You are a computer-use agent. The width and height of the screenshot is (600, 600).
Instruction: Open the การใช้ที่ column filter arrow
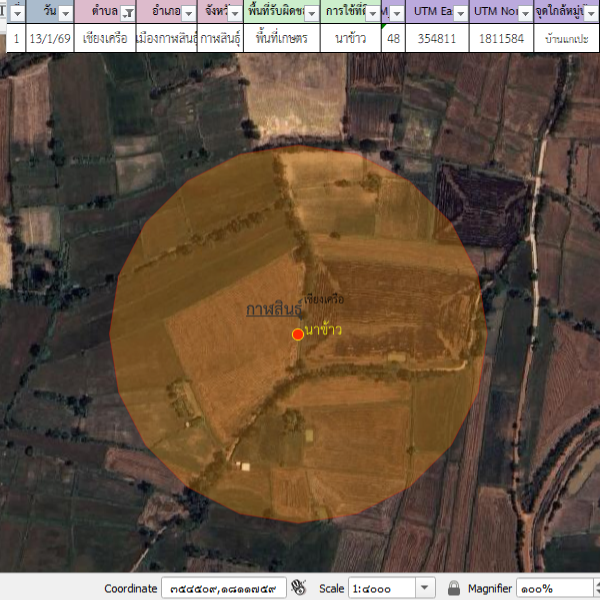(x=371, y=13)
